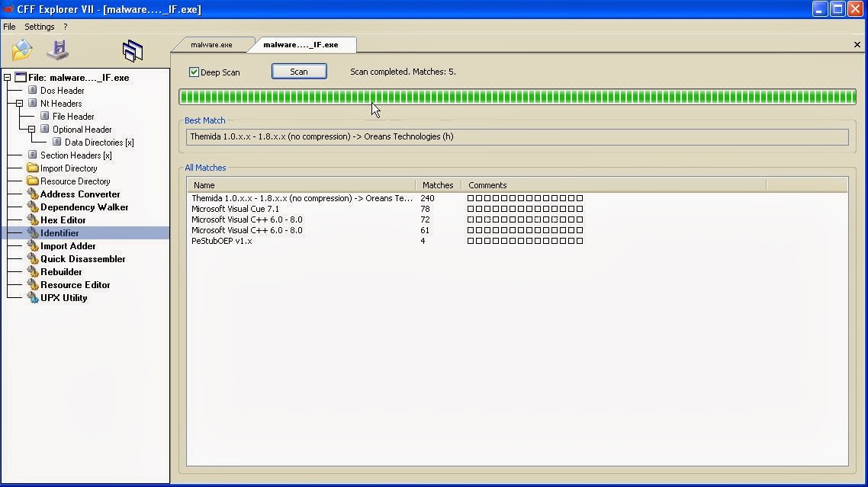The height and width of the screenshot is (487, 868).
Task: Click the green scan progress bar
Action: point(518,97)
